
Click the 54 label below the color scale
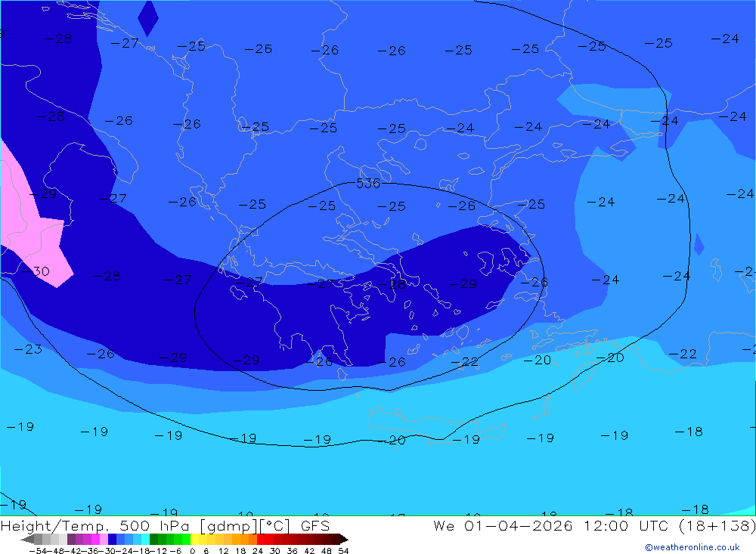(x=343, y=551)
